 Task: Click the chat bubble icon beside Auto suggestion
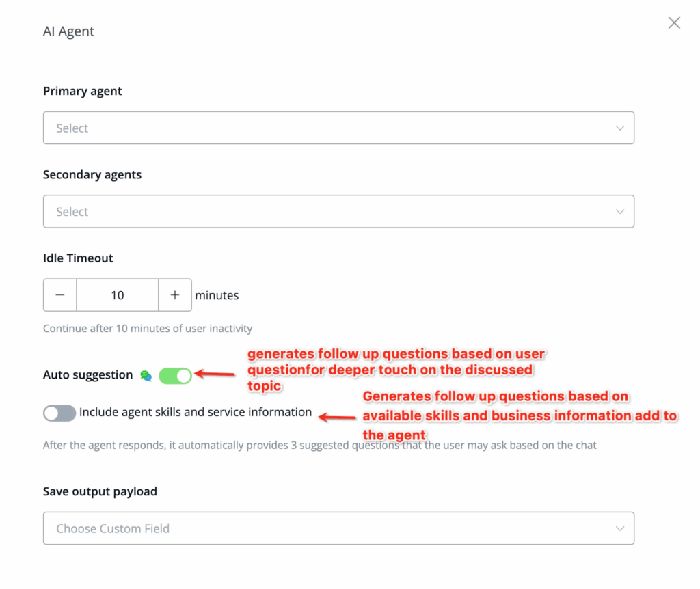click(146, 375)
